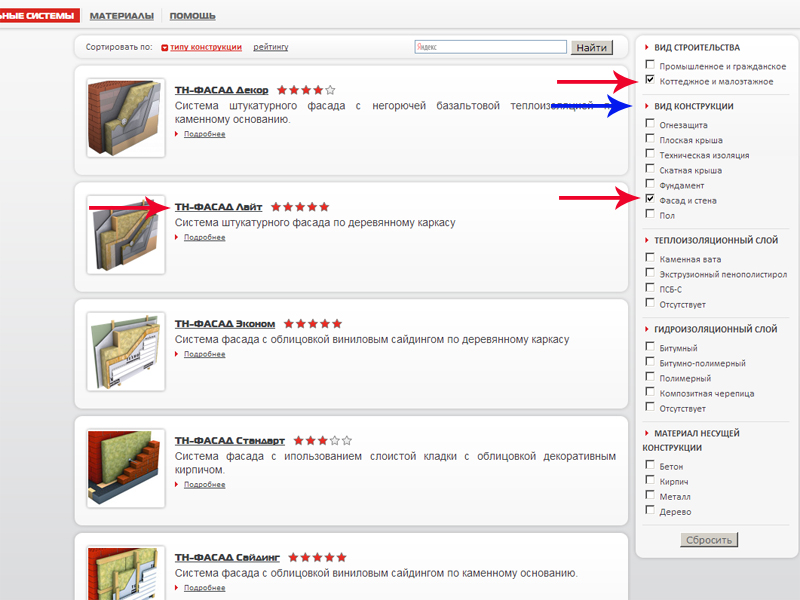Open ТН-ФАСАД Эконом title link
The width and height of the screenshot is (800, 600).
click(x=224, y=323)
